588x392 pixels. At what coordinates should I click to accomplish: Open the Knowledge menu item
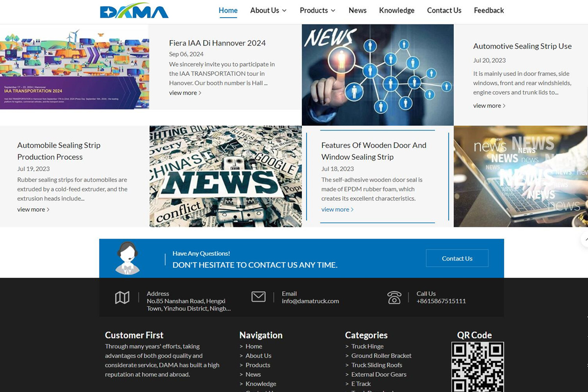[x=397, y=10]
